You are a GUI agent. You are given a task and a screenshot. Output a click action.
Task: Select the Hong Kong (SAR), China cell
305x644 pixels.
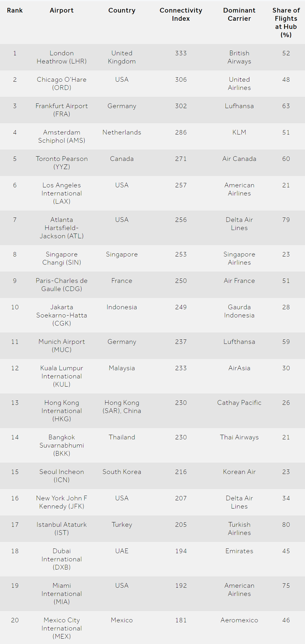click(122, 407)
